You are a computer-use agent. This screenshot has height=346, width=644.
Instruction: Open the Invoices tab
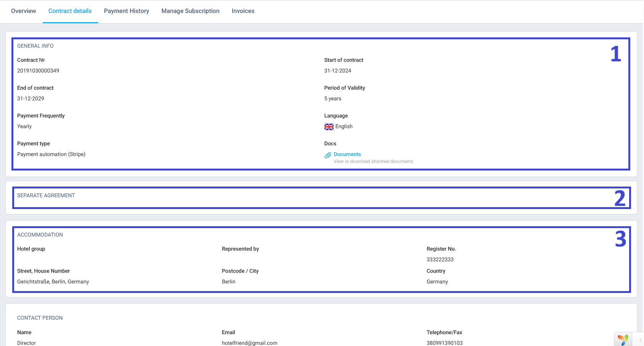[x=243, y=11]
